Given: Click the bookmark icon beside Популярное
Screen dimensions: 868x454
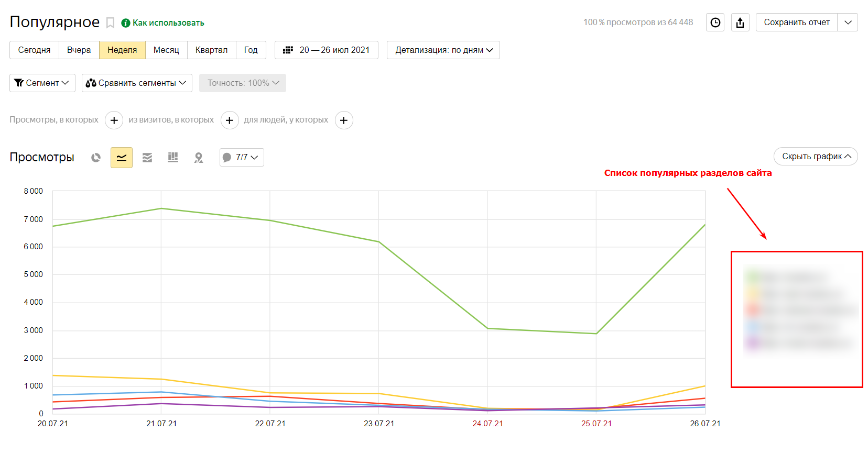Looking at the screenshot, I should coord(110,23).
